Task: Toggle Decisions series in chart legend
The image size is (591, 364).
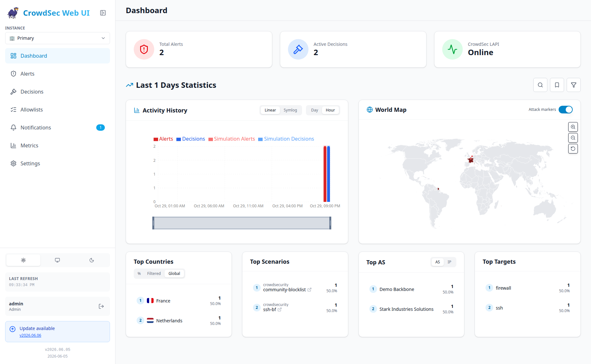Action: (190, 139)
